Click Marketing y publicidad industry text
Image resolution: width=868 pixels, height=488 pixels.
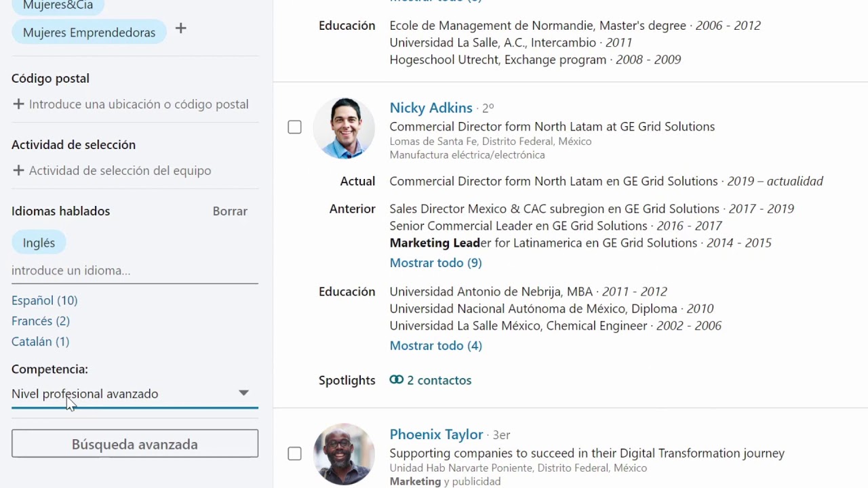[x=445, y=481]
